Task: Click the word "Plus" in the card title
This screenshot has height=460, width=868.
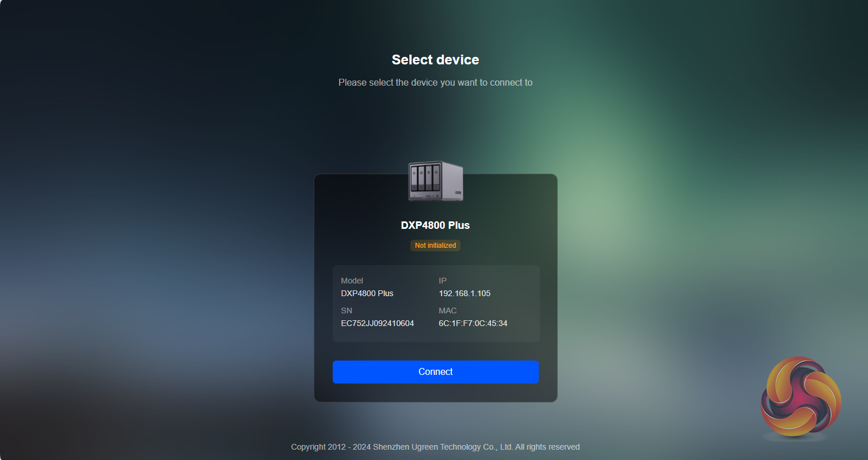Action: (459, 225)
